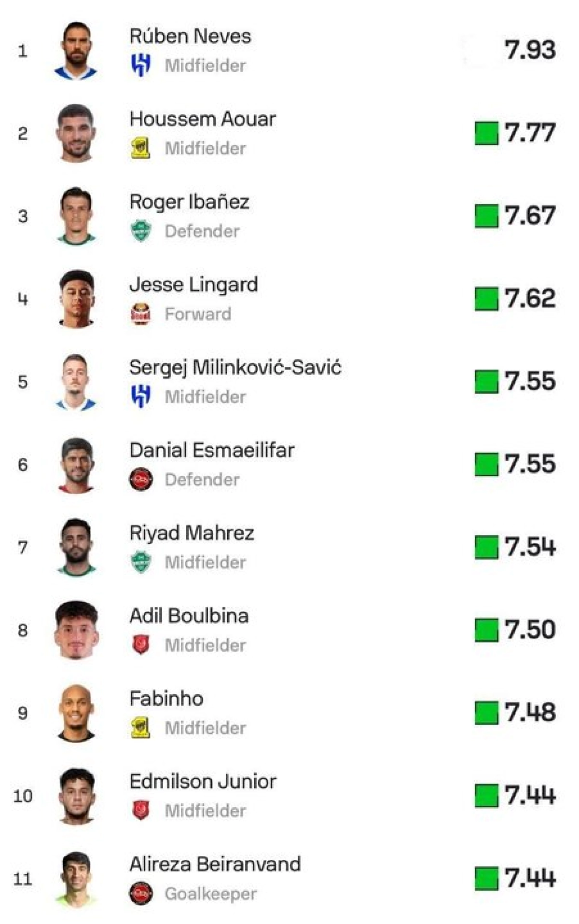This screenshot has width=579, height=924.
Task: Open the Riyad Mahrez name link
Action: pos(192,533)
